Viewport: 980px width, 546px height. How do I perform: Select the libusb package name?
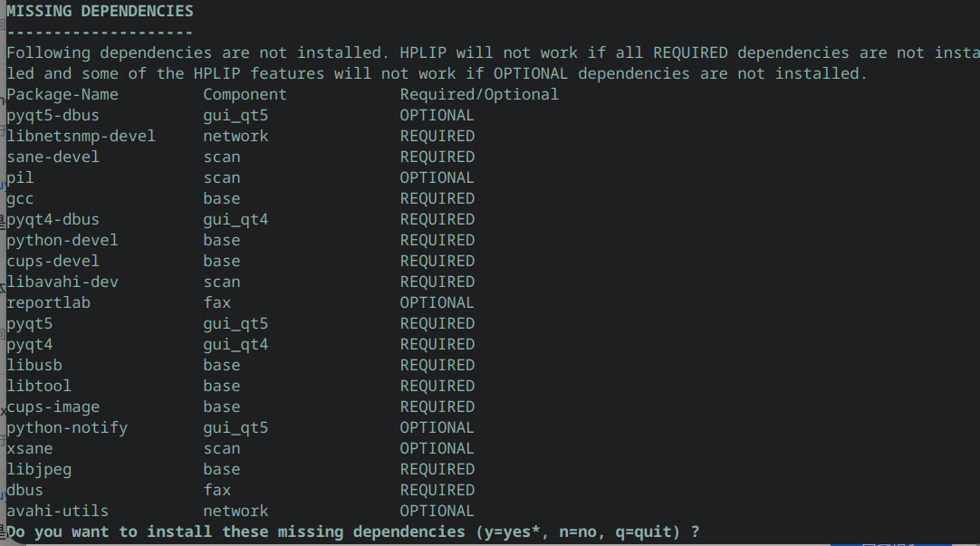point(34,365)
